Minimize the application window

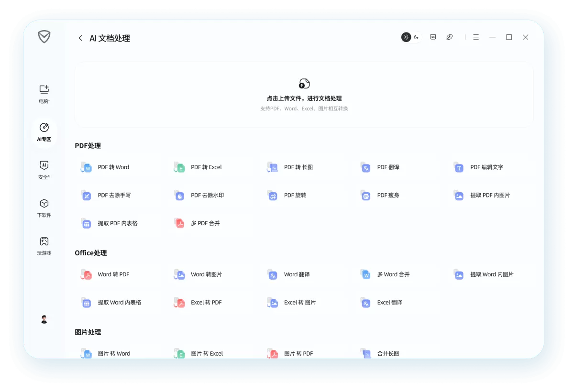pyautogui.click(x=492, y=37)
